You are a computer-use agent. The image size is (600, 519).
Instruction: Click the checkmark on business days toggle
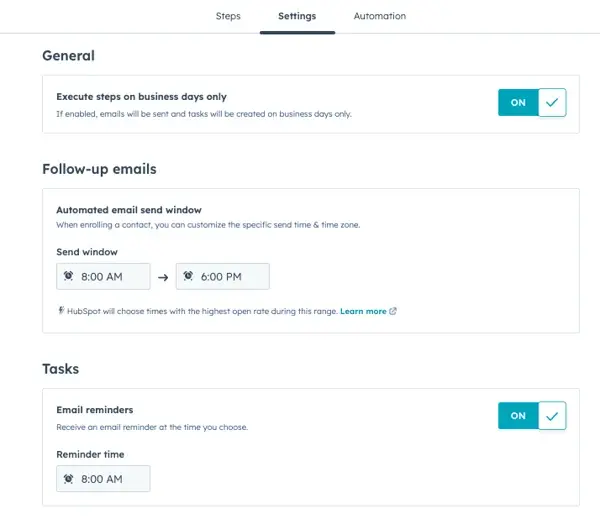552,102
